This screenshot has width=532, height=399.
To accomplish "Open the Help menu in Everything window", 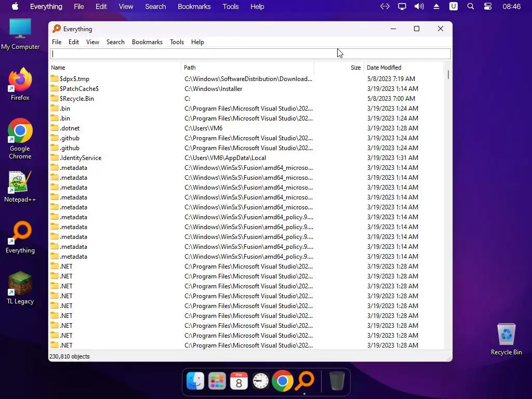I will click(197, 42).
